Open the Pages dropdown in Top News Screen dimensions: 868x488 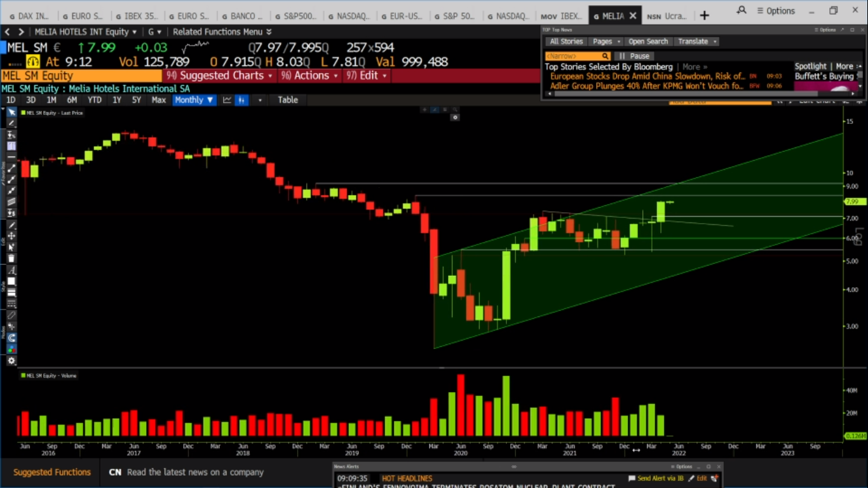606,41
